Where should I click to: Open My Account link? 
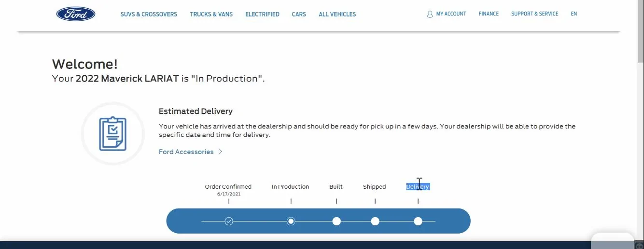click(x=451, y=14)
